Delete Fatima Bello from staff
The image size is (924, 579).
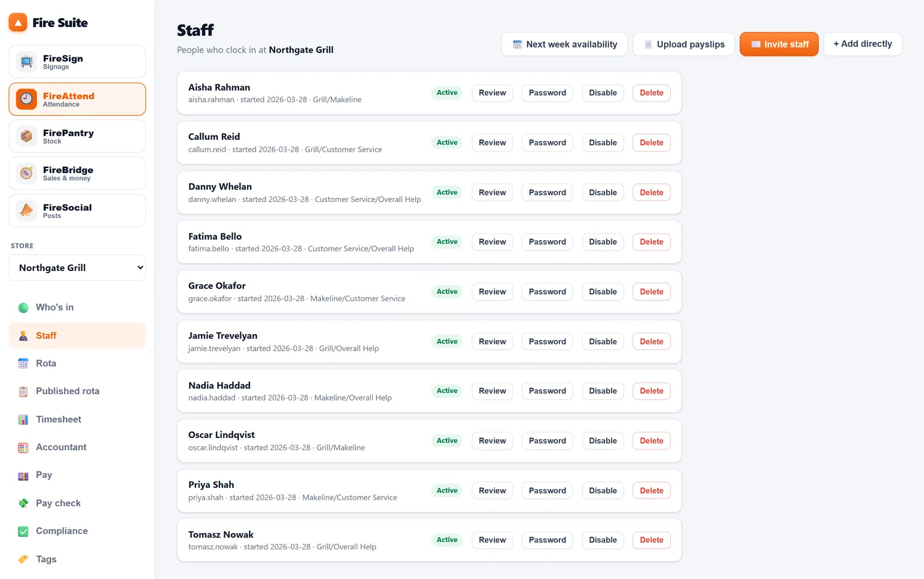point(652,242)
